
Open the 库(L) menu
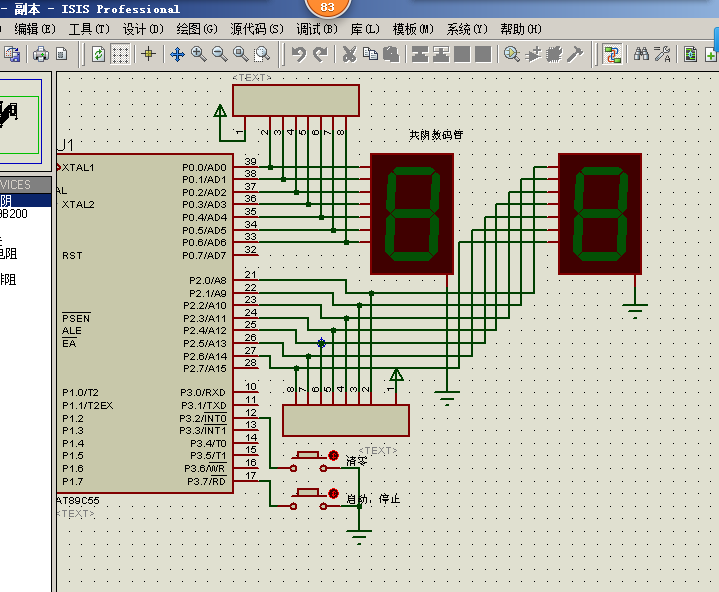(365, 29)
